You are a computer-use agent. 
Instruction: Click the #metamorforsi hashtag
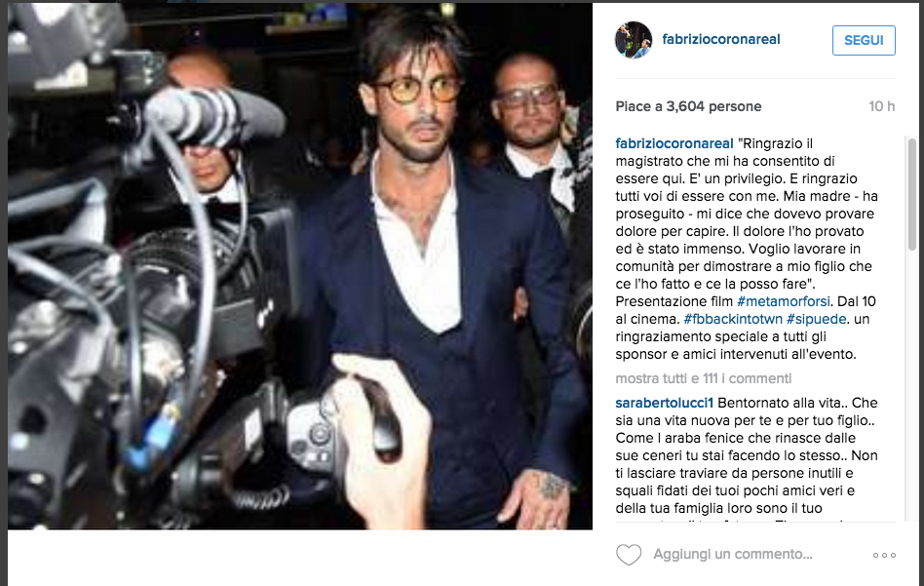(x=784, y=301)
